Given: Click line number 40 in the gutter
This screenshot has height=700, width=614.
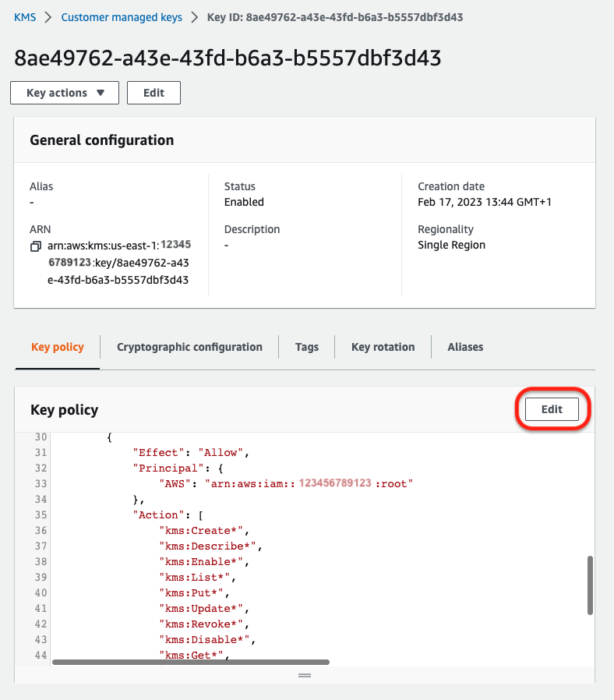Looking at the screenshot, I should 41,593.
